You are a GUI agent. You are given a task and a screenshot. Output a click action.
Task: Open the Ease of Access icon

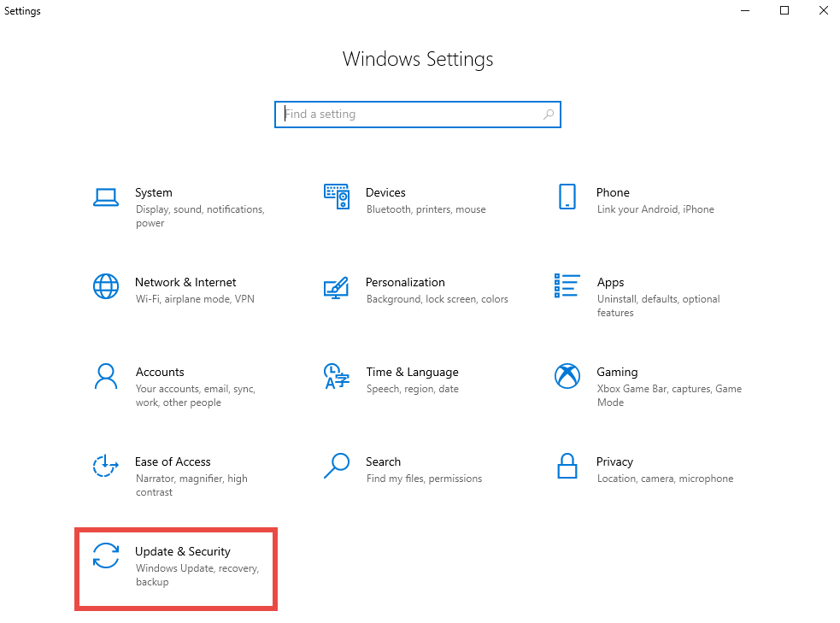[106, 466]
